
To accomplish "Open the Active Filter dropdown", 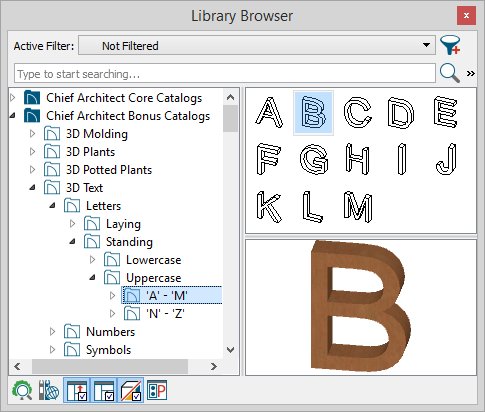I will click(x=257, y=45).
